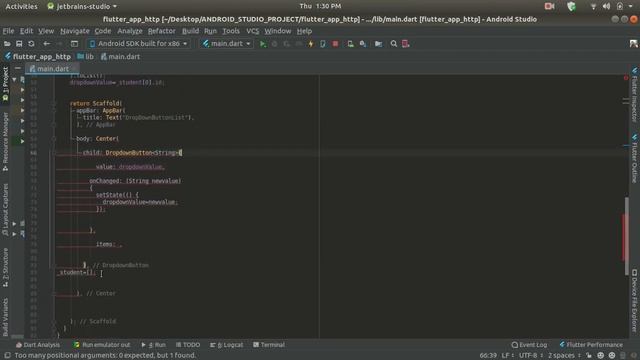
Task: Open the Event Log panel
Action: tap(529, 345)
